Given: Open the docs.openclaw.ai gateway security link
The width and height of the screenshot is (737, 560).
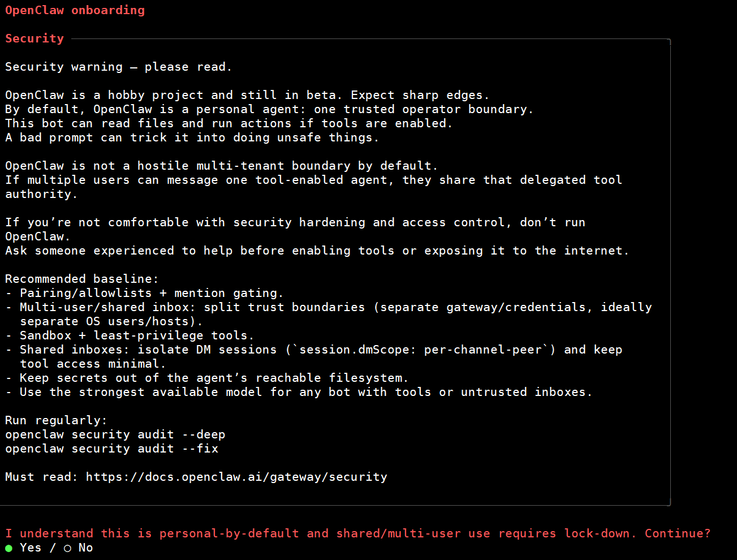Looking at the screenshot, I should (236, 477).
